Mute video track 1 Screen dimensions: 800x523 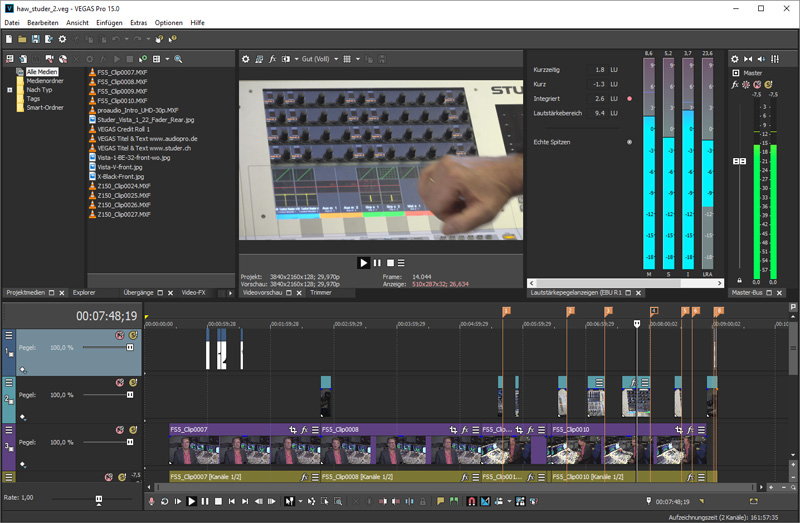click(119, 335)
